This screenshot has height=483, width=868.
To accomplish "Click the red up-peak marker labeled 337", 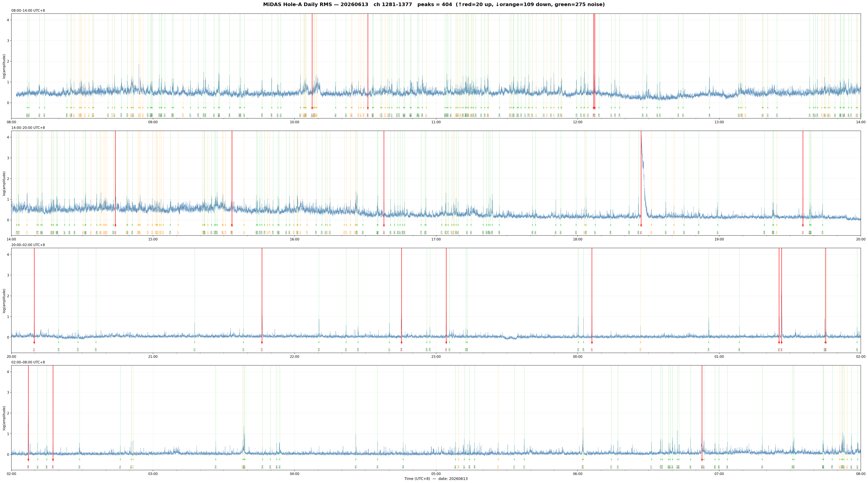I will [x=592, y=342].
